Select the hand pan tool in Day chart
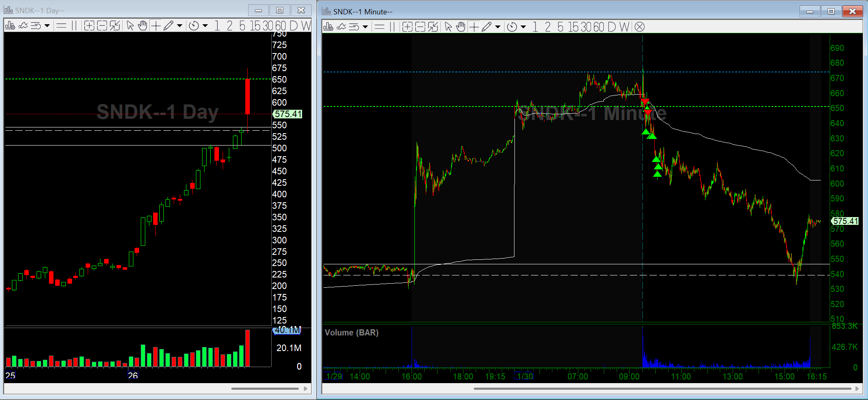Viewport: 868px width, 400px height. [x=142, y=26]
